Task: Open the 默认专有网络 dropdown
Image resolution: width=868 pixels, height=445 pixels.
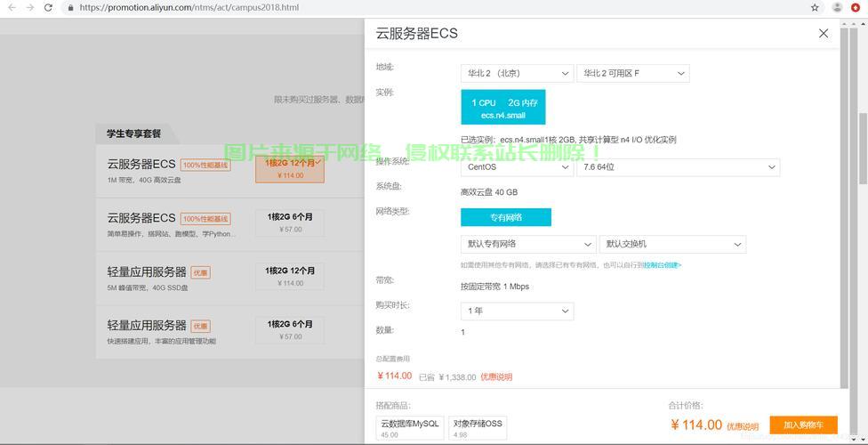Action: click(528, 244)
